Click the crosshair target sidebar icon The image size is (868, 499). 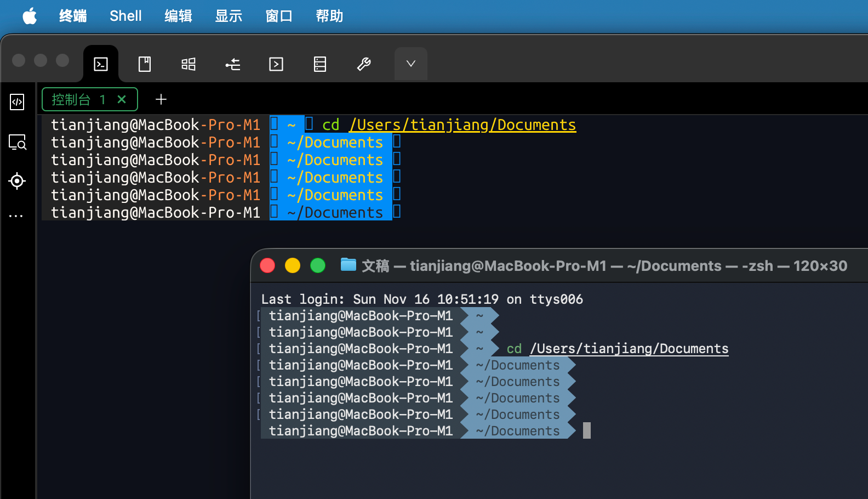17,181
